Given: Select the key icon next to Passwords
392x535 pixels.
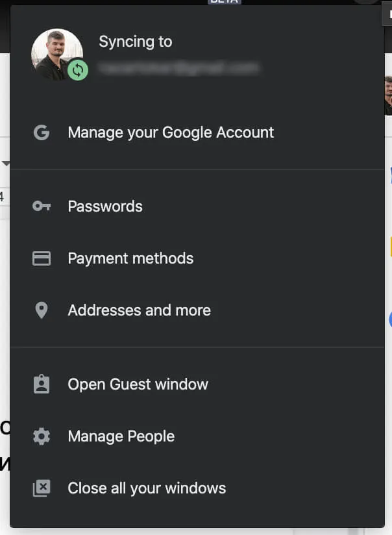Looking at the screenshot, I should [x=42, y=206].
